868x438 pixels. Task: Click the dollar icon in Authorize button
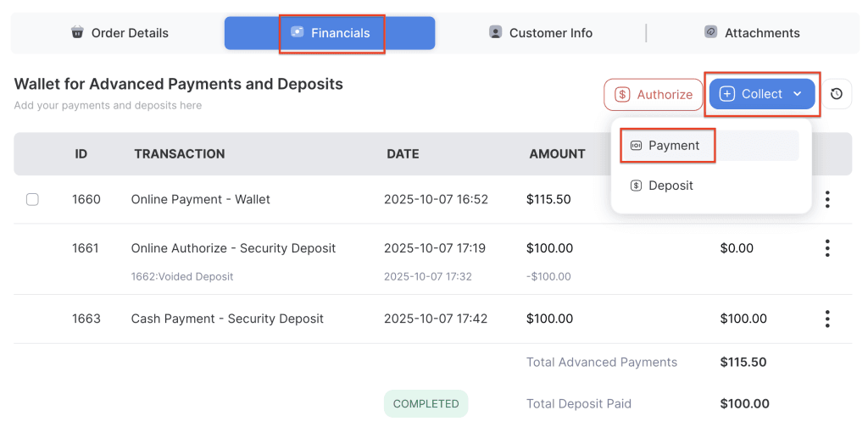click(x=622, y=95)
